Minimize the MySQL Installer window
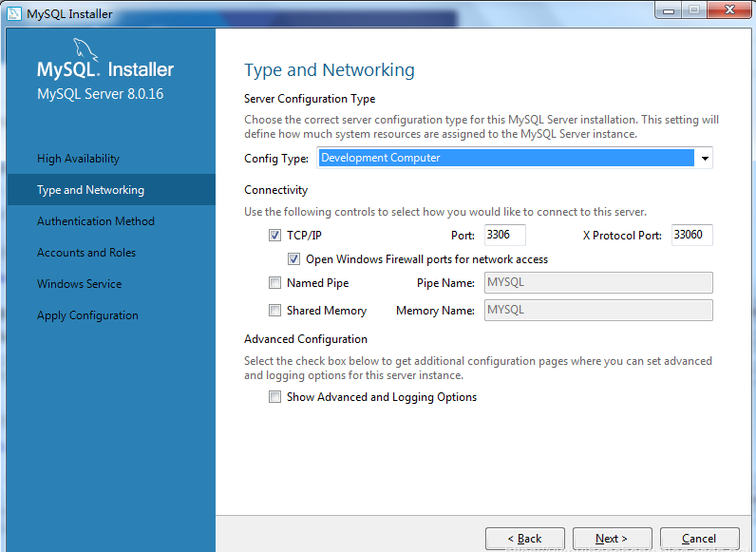Image resolution: width=756 pixels, height=552 pixels. (x=669, y=10)
